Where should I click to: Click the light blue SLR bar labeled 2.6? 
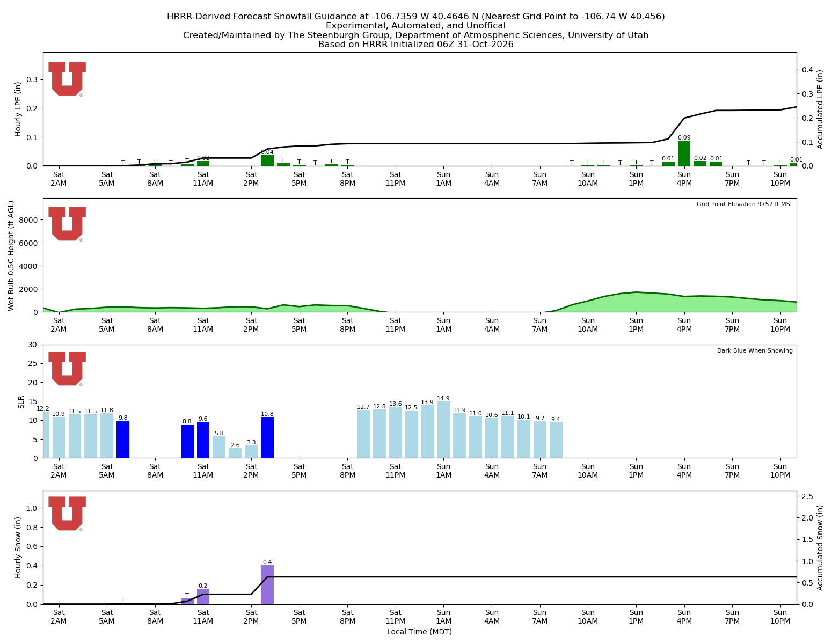point(235,453)
